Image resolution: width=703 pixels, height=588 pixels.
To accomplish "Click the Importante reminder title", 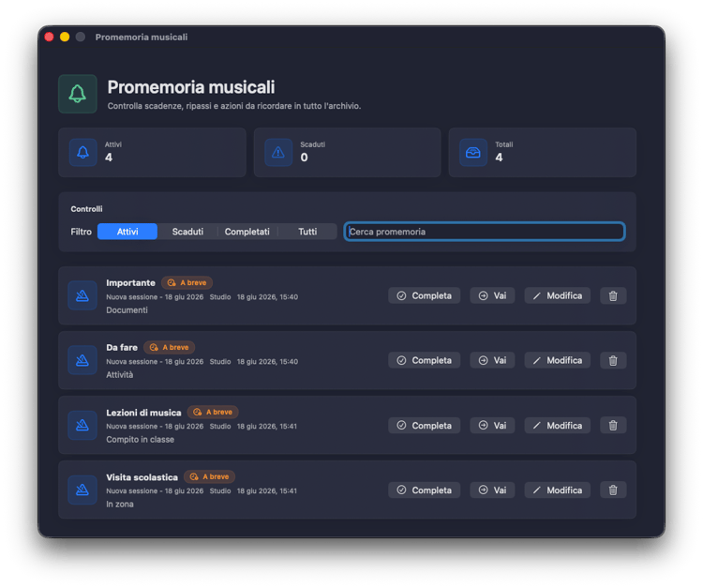I will tap(130, 282).
